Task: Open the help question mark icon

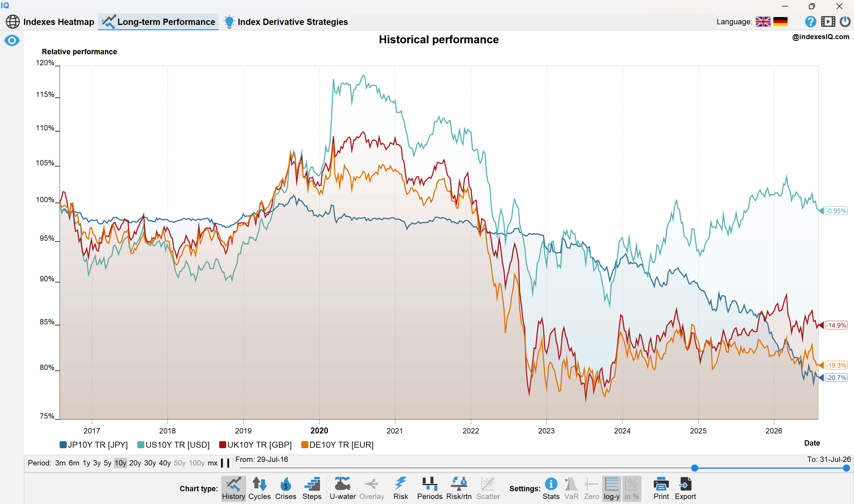Action: coord(810,22)
